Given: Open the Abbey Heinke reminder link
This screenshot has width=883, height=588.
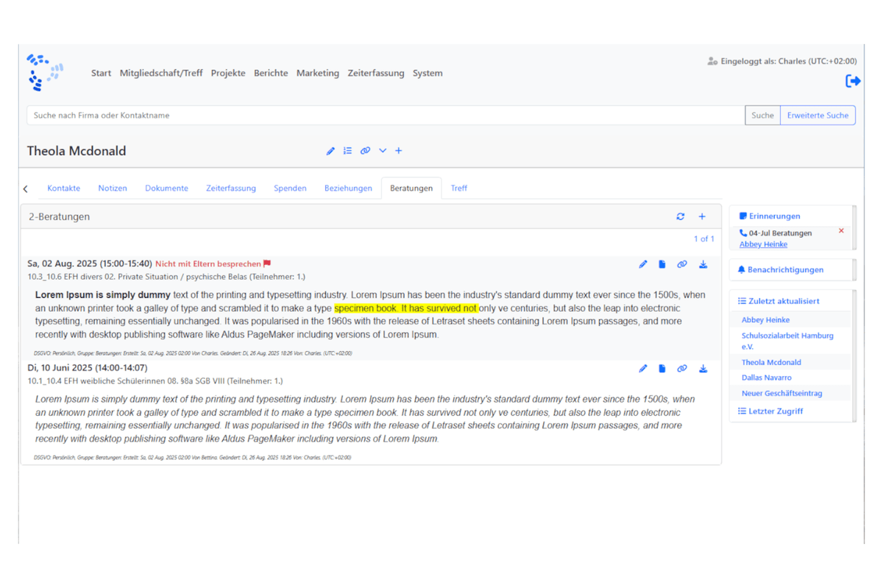Looking at the screenshot, I should click(763, 244).
